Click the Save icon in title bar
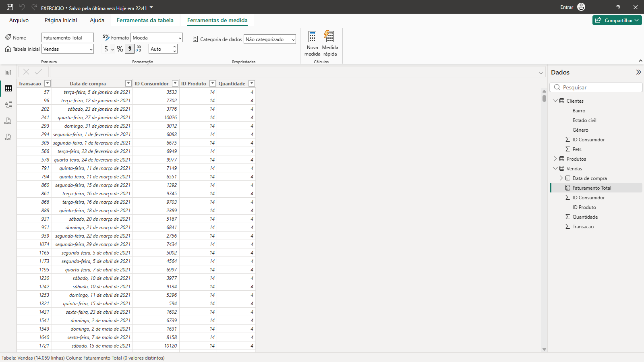This screenshot has height=362, width=644. 10,7
